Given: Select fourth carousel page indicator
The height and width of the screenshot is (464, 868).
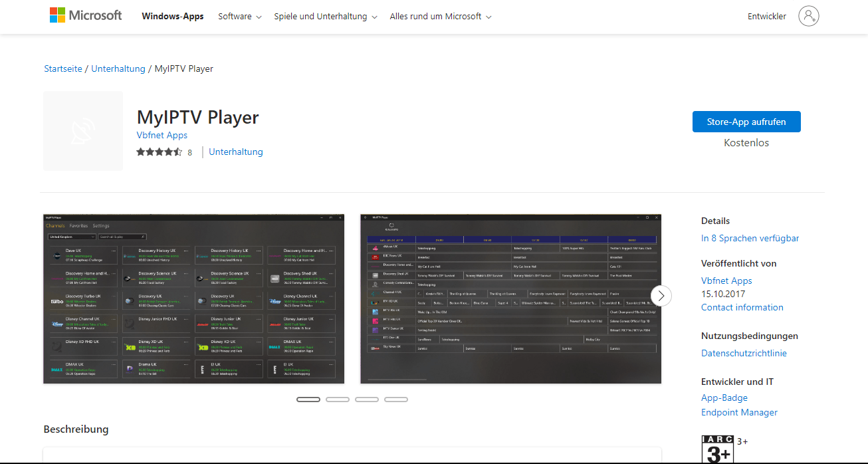Looking at the screenshot, I should pos(396,400).
